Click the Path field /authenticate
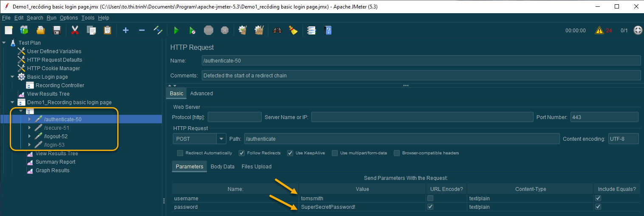 402,139
